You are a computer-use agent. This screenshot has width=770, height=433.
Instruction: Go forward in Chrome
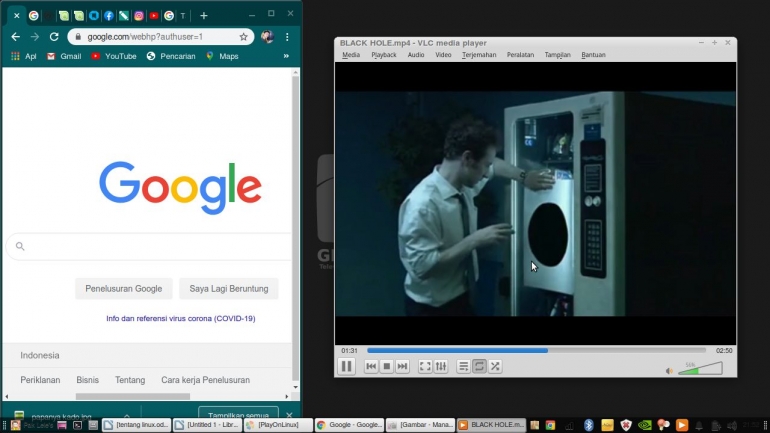[x=34, y=37]
